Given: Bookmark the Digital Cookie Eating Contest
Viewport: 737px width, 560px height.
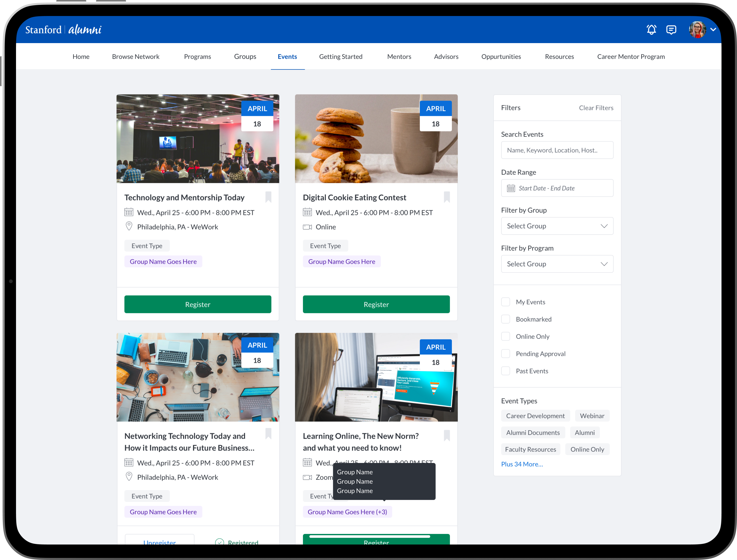Looking at the screenshot, I should click(447, 197).
